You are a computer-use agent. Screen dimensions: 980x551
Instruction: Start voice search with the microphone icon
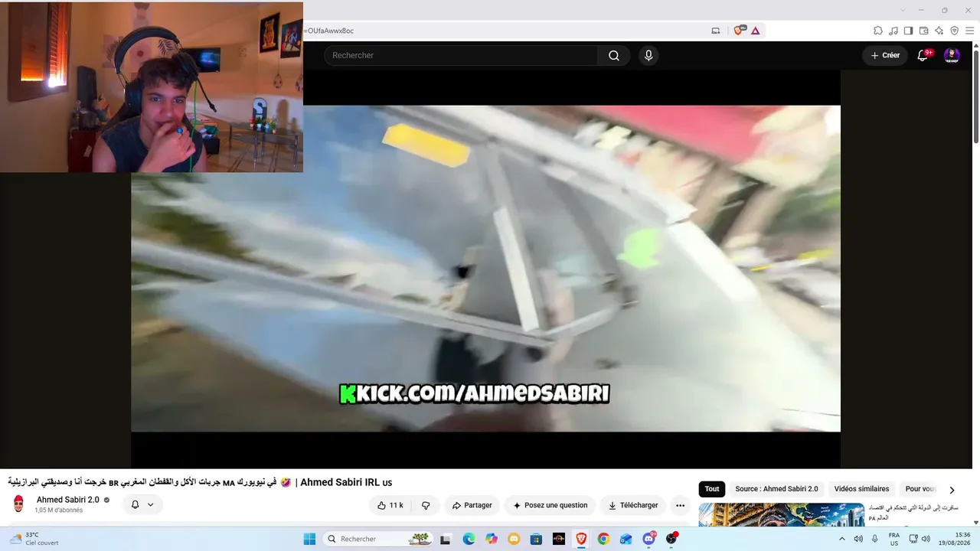coord(648,55)
